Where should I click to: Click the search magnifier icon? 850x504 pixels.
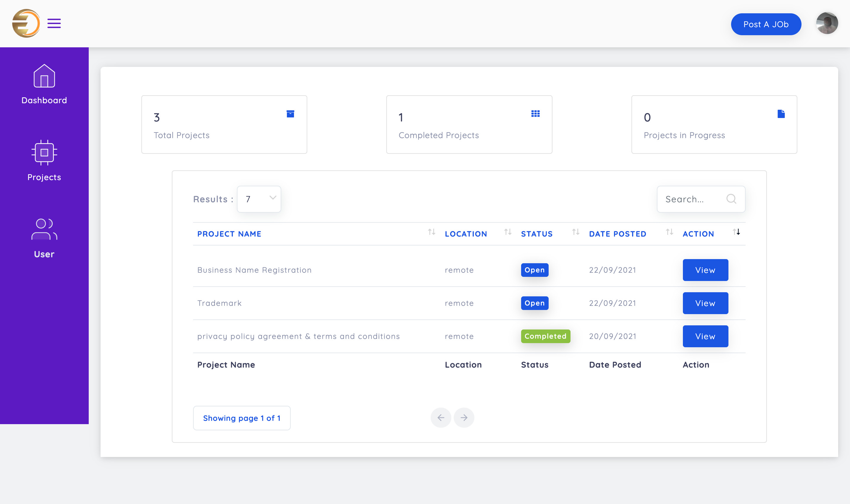(x=731, y=199)
